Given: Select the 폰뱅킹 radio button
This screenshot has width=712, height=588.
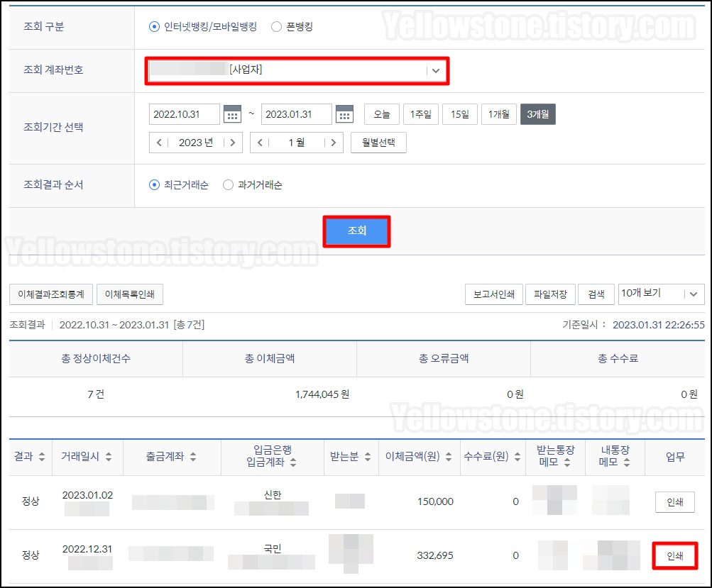Looking at the screenshot, I should pyautogui.click(x=278, y=26).
